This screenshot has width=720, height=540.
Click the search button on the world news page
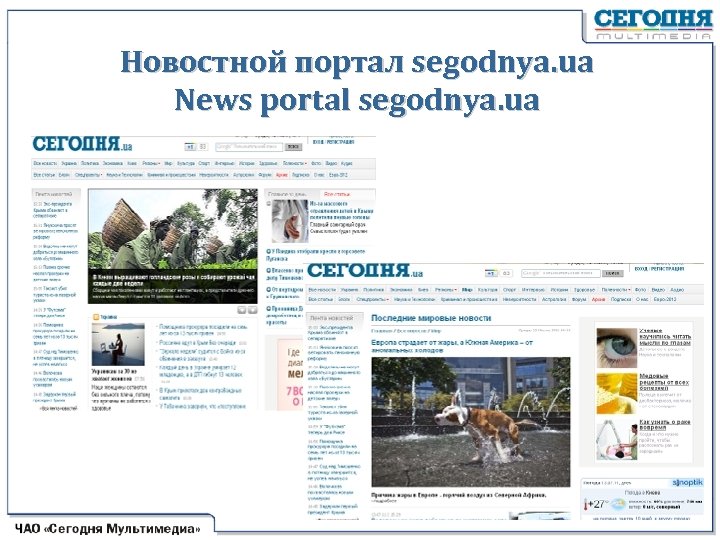click(613, 273)
